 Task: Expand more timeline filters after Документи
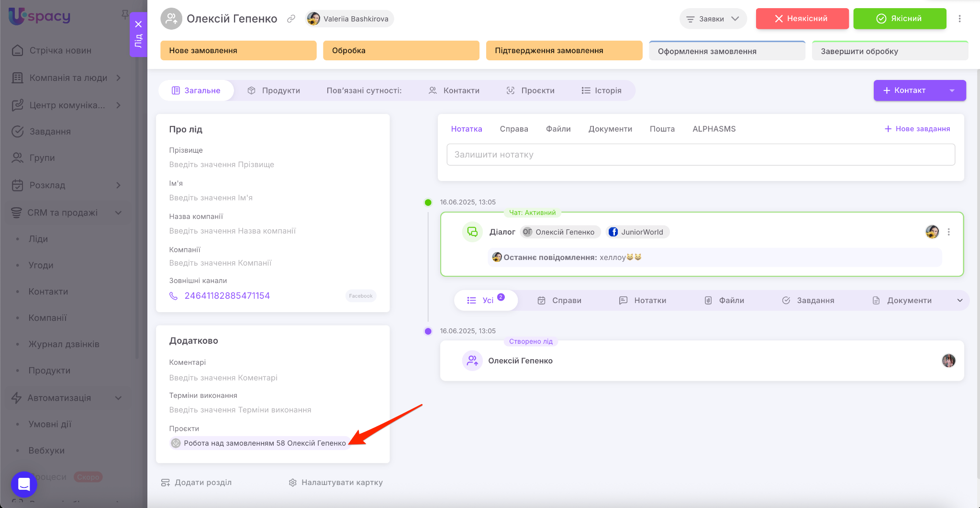959,301
